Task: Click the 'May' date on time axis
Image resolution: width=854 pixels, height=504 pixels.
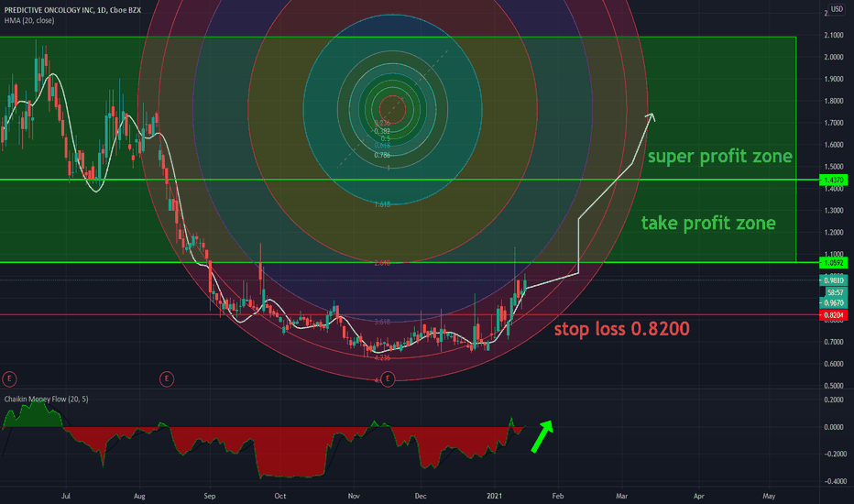Action: coord(769,496)
